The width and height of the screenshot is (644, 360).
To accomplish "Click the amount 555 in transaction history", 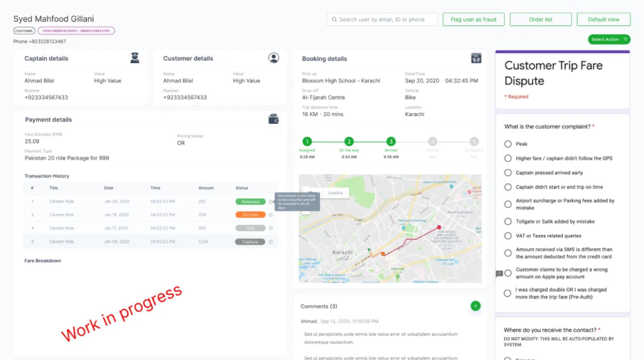I will coord(202,228).
